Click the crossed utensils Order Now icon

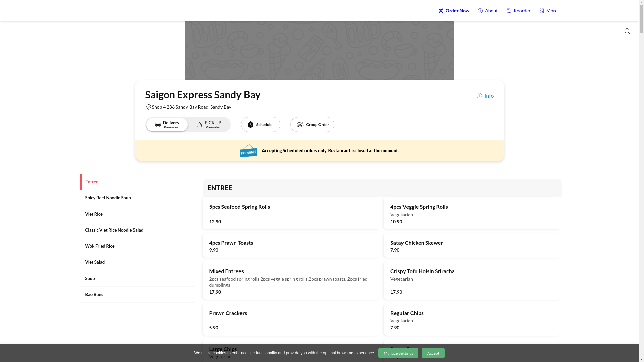tap(441, 11)
